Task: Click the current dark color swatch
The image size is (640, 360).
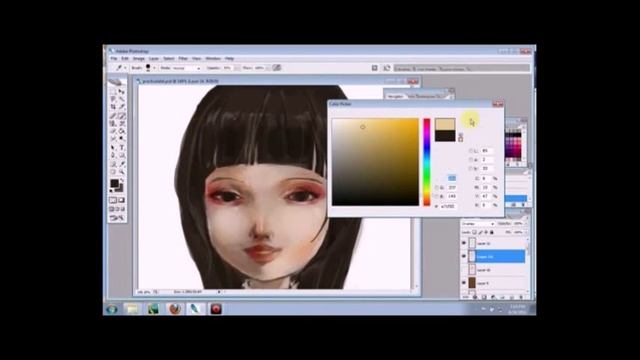Action: pyautogui.click(x=445, y=136)
